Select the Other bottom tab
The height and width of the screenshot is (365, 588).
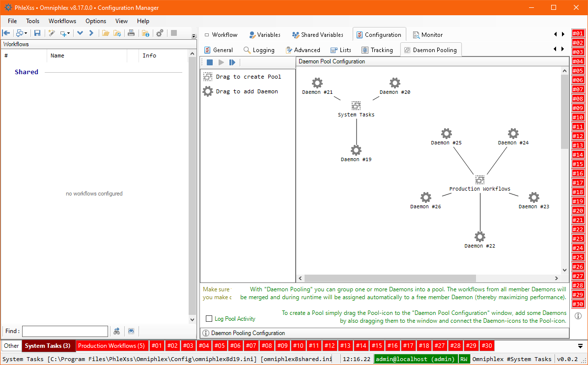12,346
